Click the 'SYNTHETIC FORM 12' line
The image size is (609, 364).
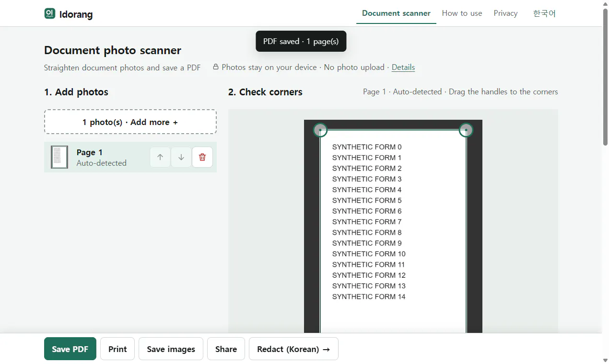point(369,275)
